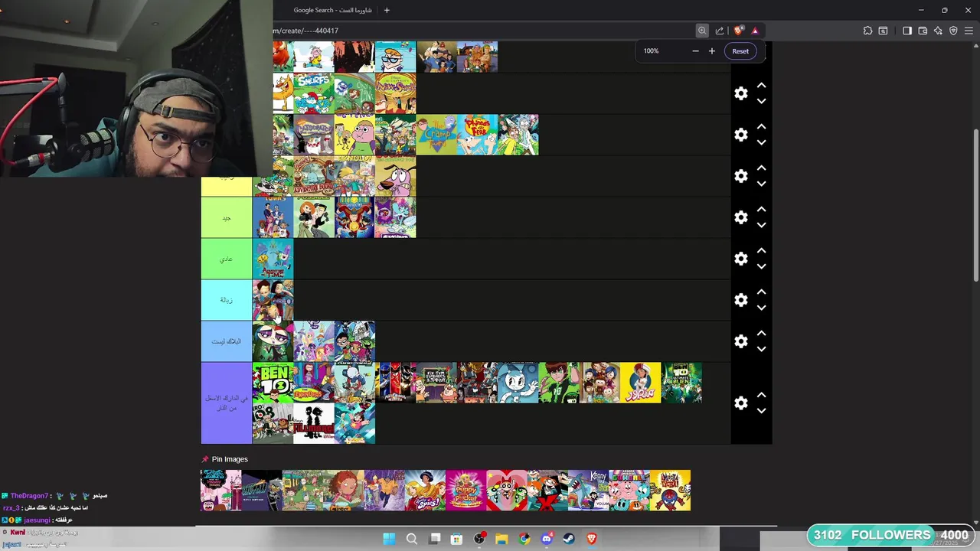Move the جيد tier up
Image resolution: width=980 pixels, height=551 pixels.
pos(761,210)
